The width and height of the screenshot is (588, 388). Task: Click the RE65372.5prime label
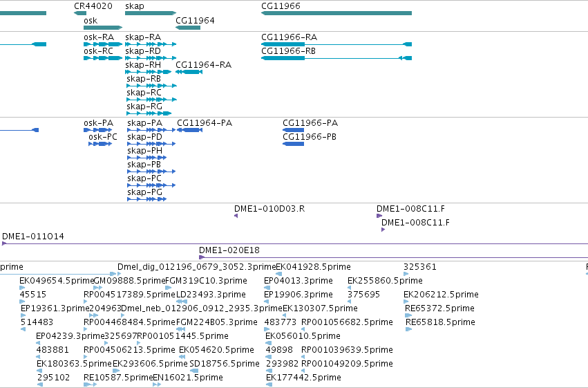pos(440,309)
